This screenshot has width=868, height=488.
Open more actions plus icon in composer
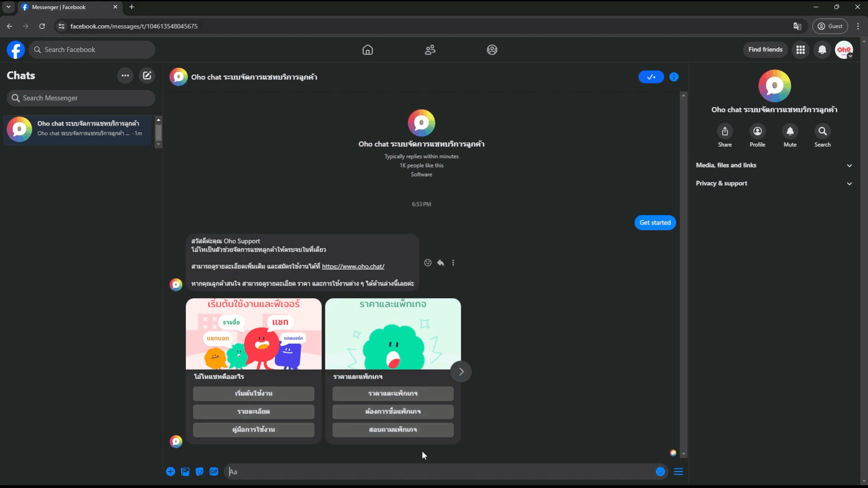(170, 472)
